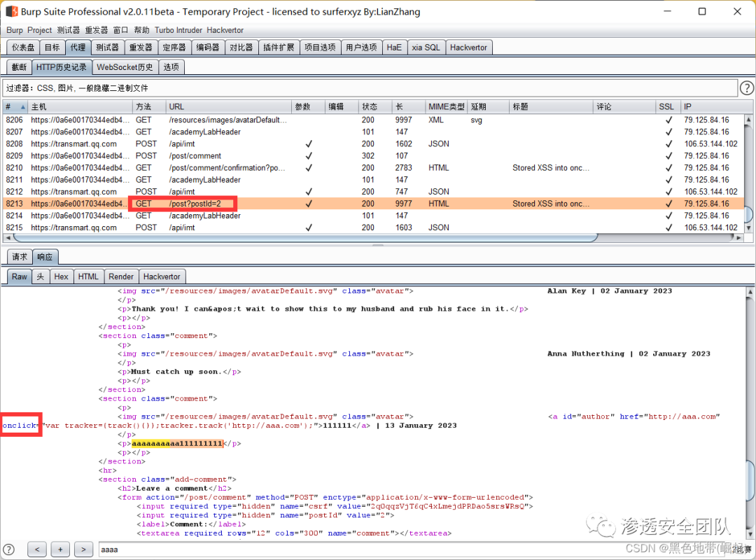Switch to 重发器 main tab
Screen dimensions: 756x560
coord(141,48)
